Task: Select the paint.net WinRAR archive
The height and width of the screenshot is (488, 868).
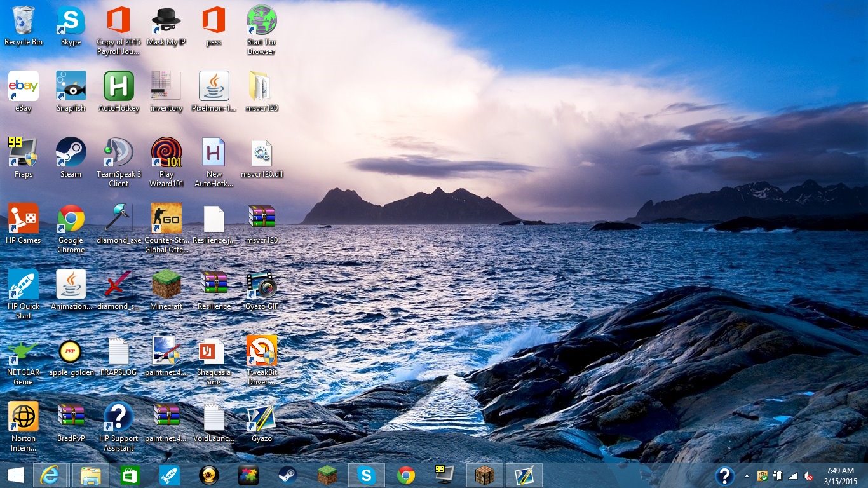Action: click(166, 422)
